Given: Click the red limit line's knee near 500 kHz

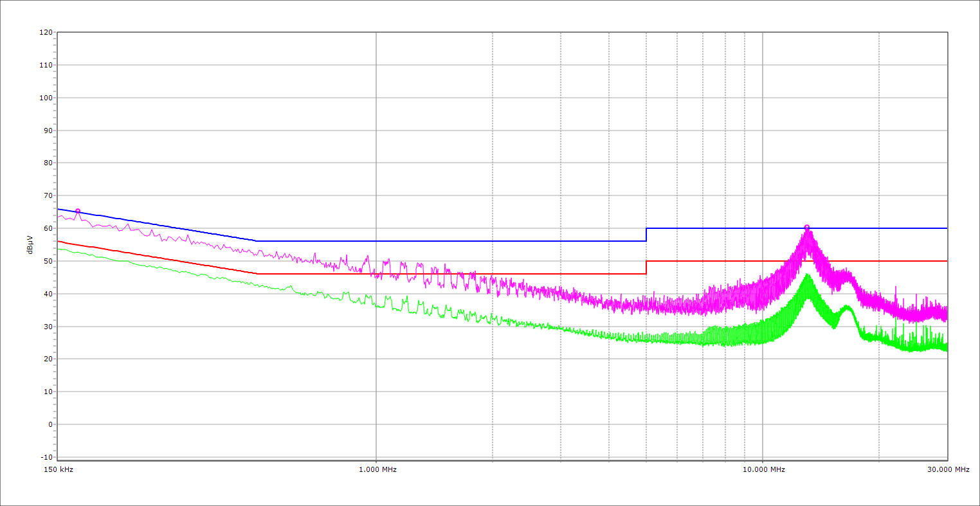Looking at the screenshot, I should click(257, 274).
